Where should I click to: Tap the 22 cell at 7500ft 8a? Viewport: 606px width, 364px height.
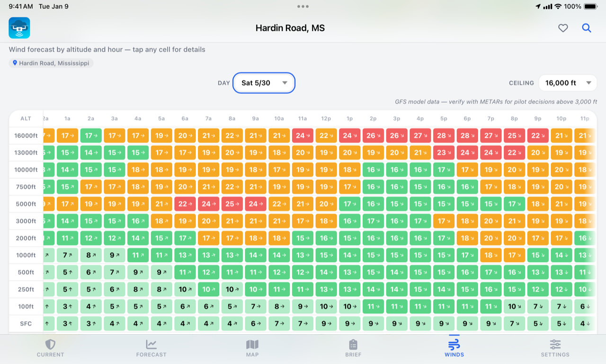(x=232, y=187)
